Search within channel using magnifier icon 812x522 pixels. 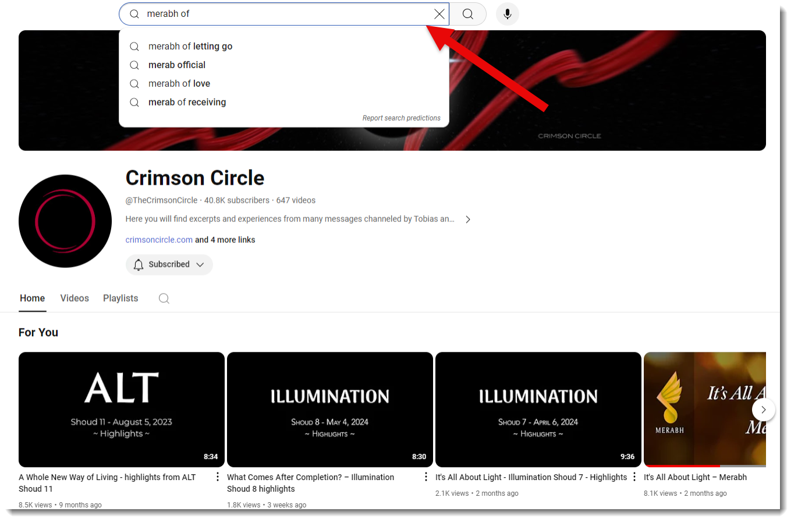point(164,298)
